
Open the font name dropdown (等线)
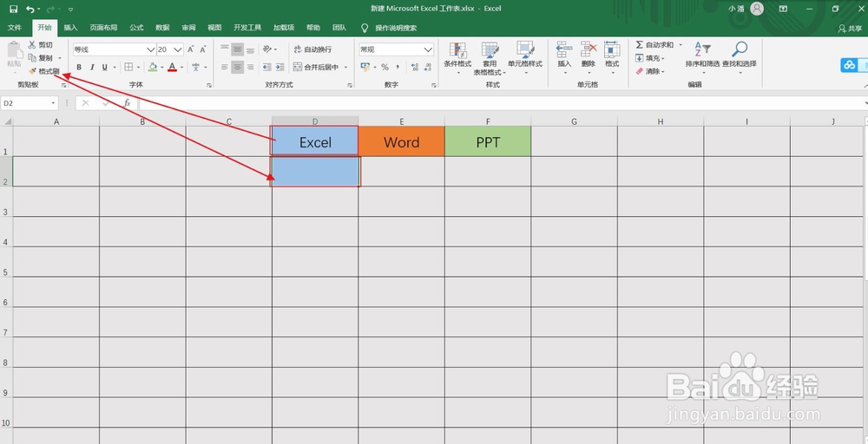tap(150, 49)
